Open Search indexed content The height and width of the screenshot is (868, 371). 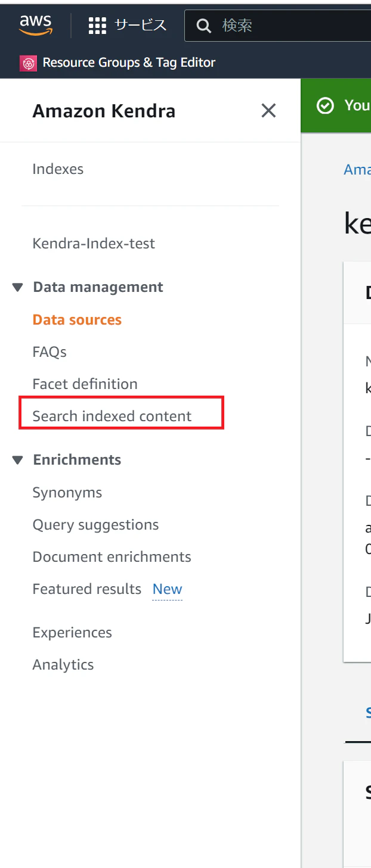pos(112,416)
